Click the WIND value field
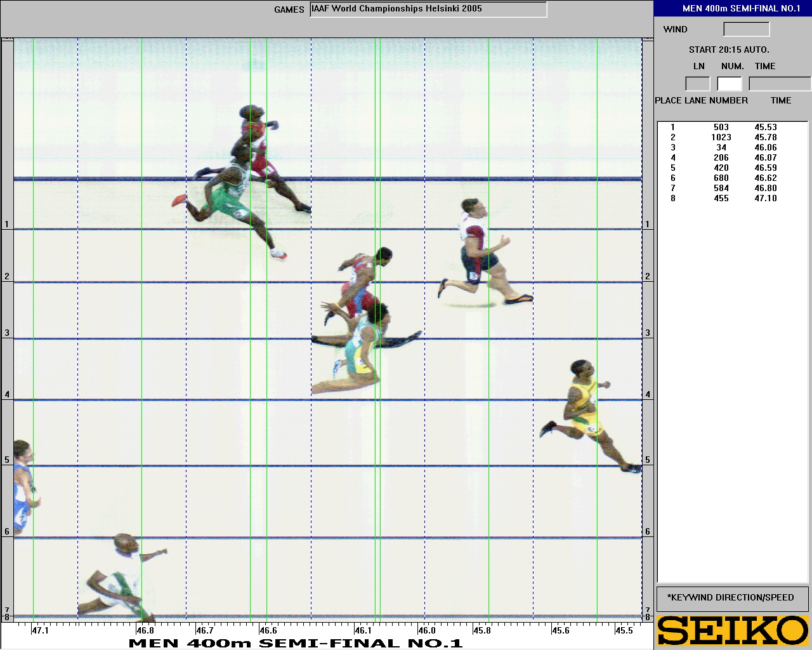The image size is (812, 650). [746, 29]
